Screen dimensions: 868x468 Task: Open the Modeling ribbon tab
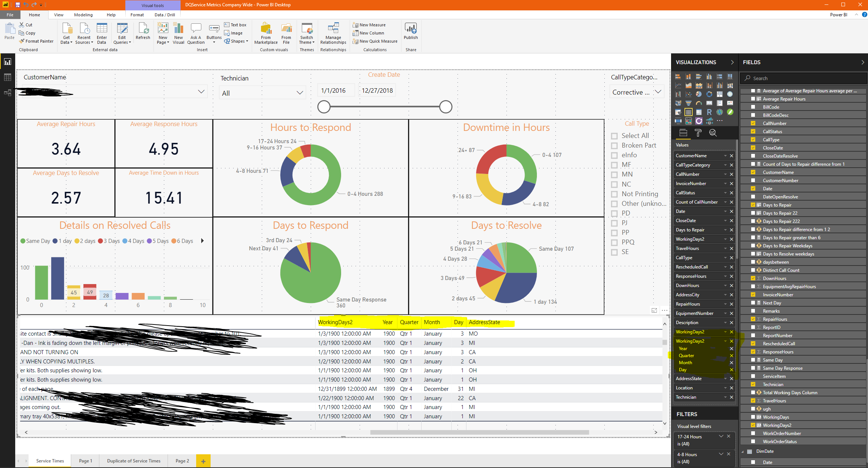click(x=83, y=15)
